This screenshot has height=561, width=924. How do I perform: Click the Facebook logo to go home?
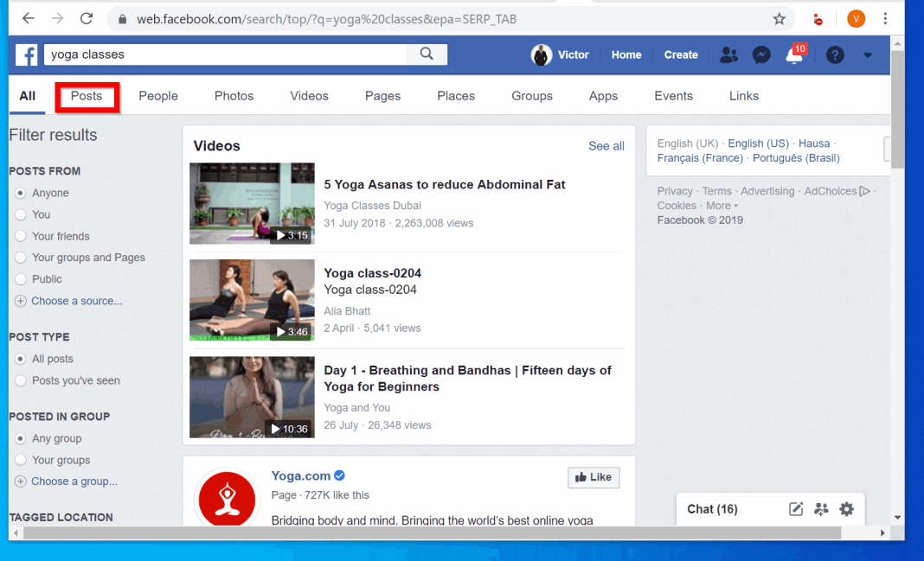tap(26, 54)
